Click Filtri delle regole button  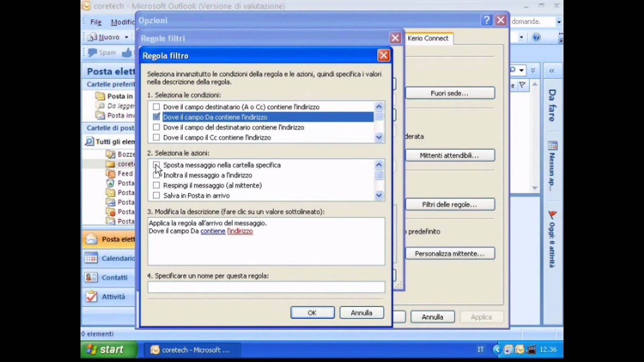pyautogui.click(x=450, y=205)
